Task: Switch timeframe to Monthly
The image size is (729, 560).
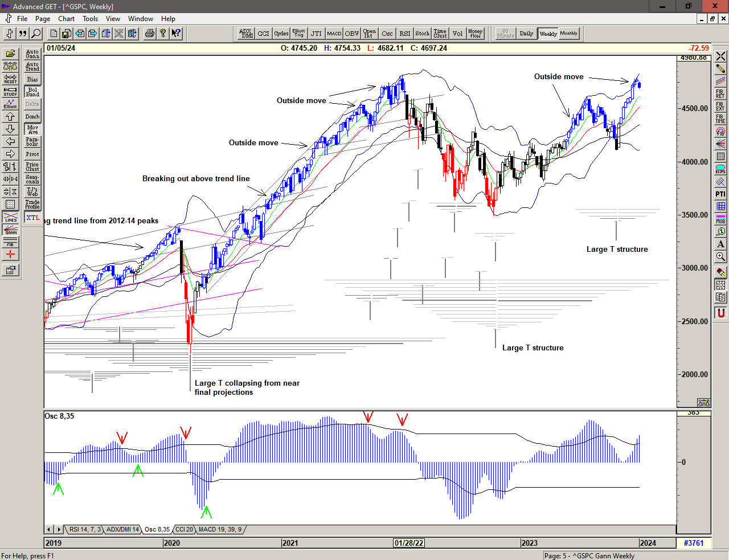Action: point(568,34)
